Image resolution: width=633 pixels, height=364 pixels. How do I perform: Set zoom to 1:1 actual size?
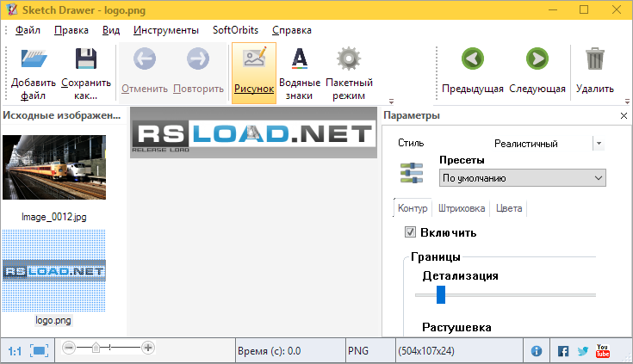15,351
